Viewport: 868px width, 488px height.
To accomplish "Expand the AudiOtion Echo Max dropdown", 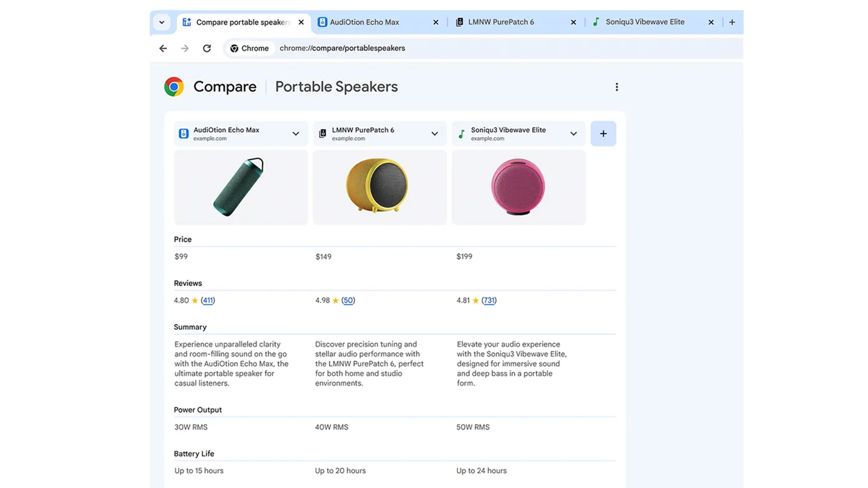I will 296,133.
